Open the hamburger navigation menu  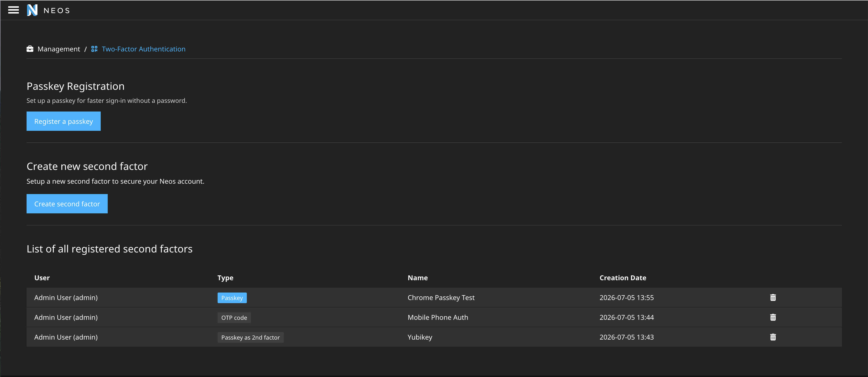pyautogui.click(x=14, y=10)
